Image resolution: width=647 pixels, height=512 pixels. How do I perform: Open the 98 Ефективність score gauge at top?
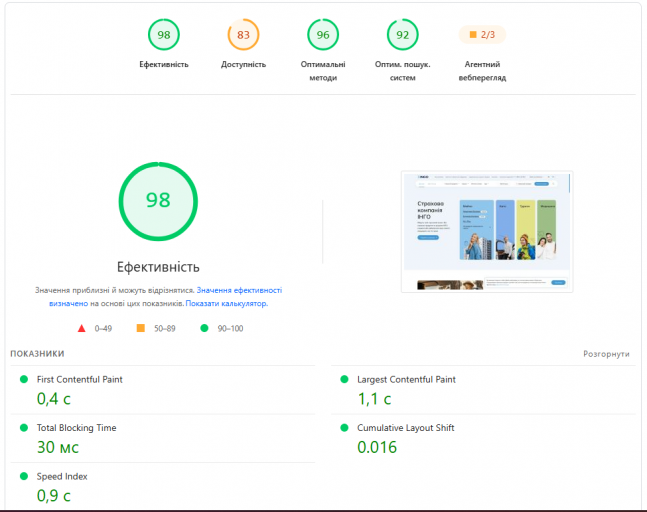click(164, 35)
